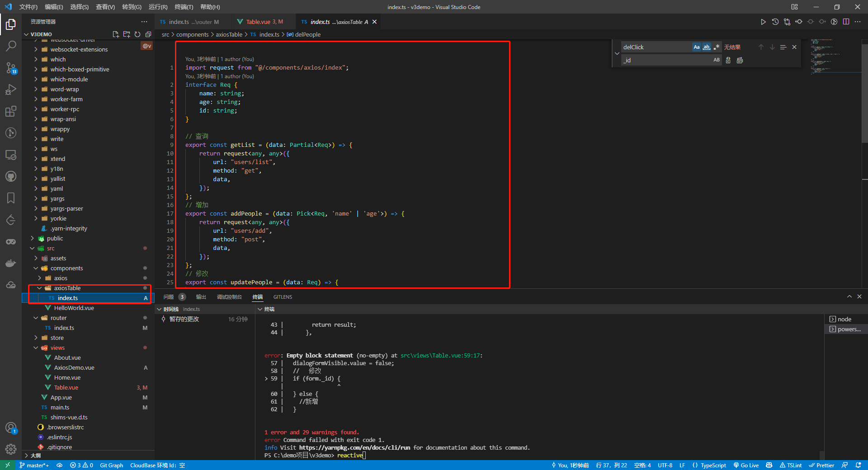Create new file in V3DEMO explorer
The width and height of the screenshot is (868, 470).
[x=116, y=34]
